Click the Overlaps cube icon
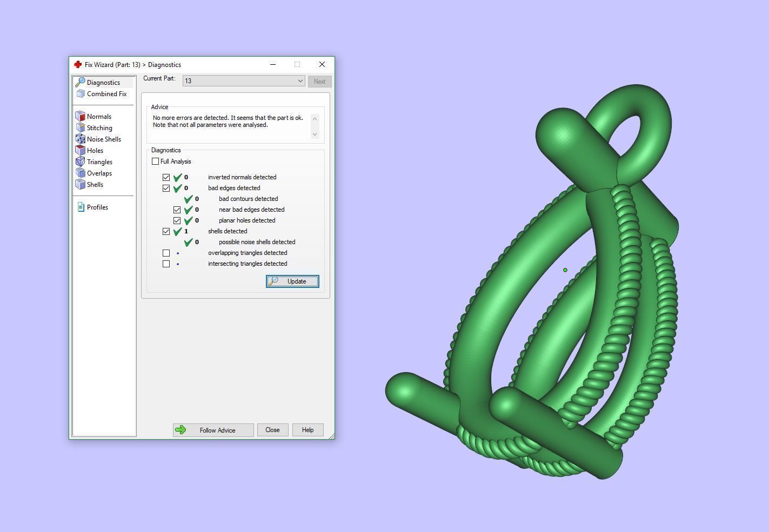 click(81, 173)
